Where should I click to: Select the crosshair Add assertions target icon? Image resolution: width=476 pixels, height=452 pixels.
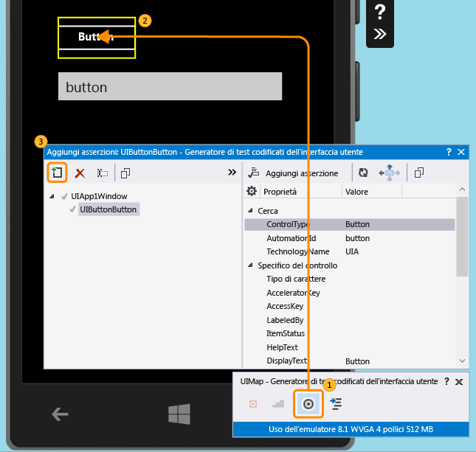[x=308, y=404]
